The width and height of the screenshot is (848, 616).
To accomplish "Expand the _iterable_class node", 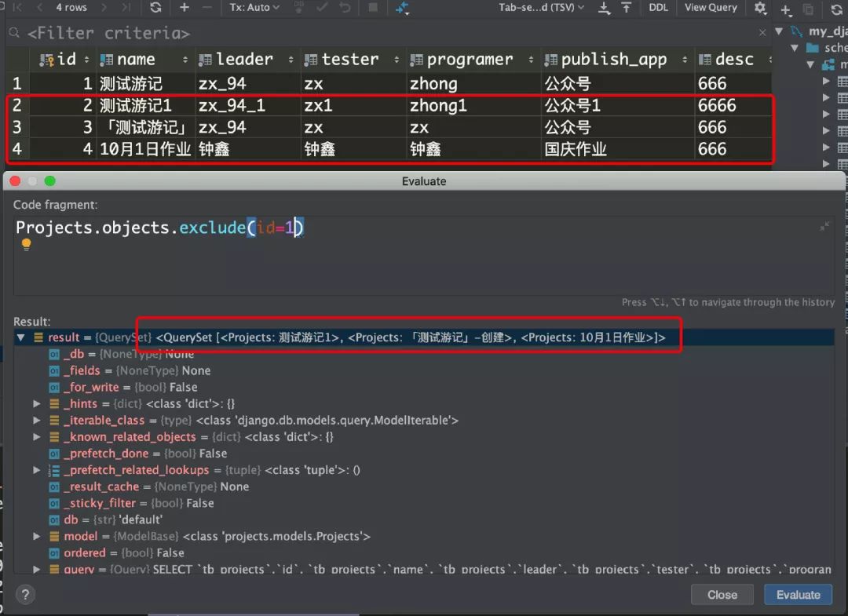I will 37,421.
